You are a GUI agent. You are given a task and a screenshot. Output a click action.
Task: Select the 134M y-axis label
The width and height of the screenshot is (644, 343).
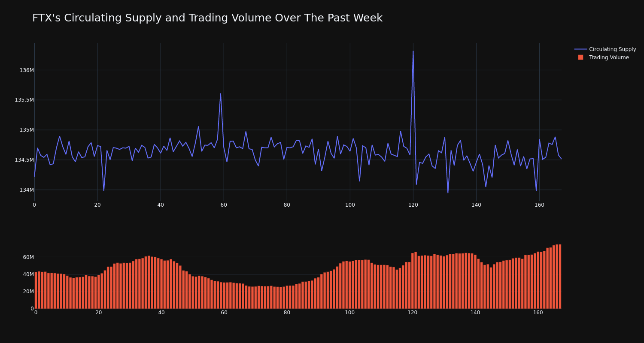(x=27, y=190)
